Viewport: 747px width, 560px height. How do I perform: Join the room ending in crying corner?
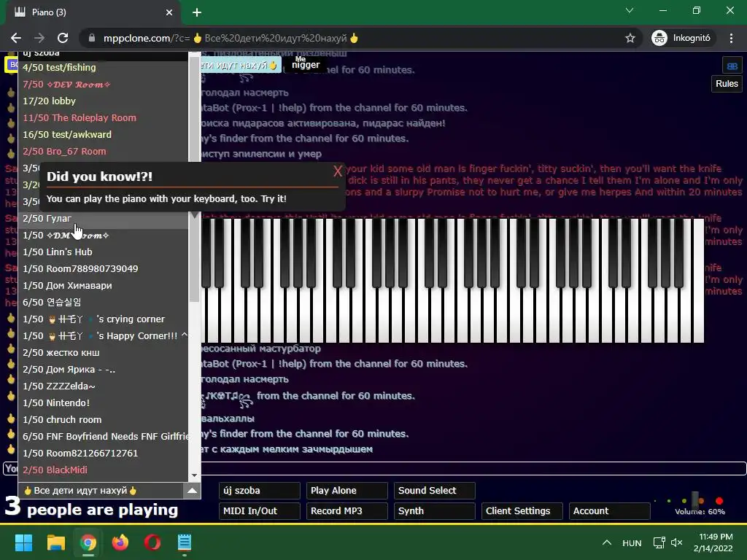pos(104,319)
